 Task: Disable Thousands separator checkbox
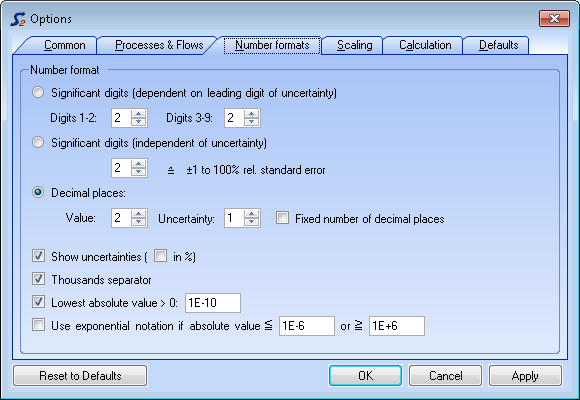38,279
